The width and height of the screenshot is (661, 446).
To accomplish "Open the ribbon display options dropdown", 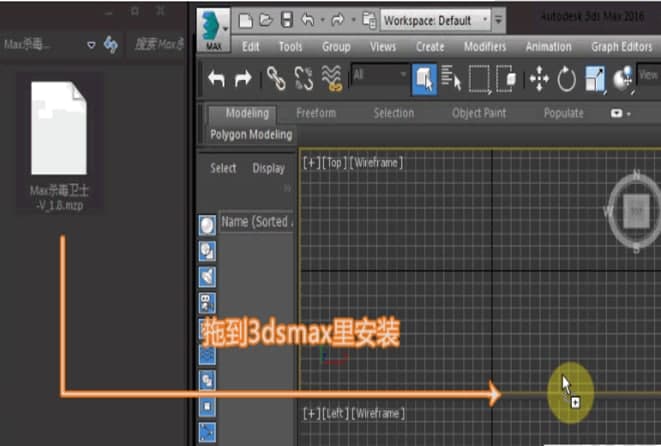I will point(621,113).
